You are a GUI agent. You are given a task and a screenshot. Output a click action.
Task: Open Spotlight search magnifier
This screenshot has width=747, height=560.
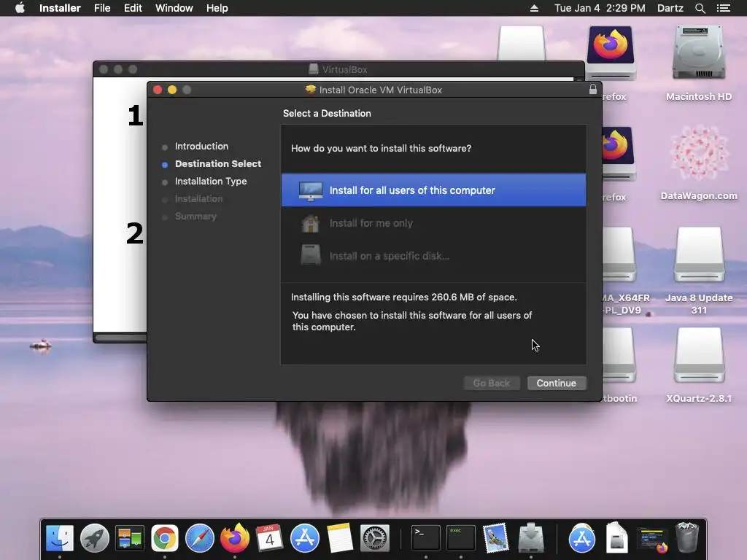click(x=700, y=8)
